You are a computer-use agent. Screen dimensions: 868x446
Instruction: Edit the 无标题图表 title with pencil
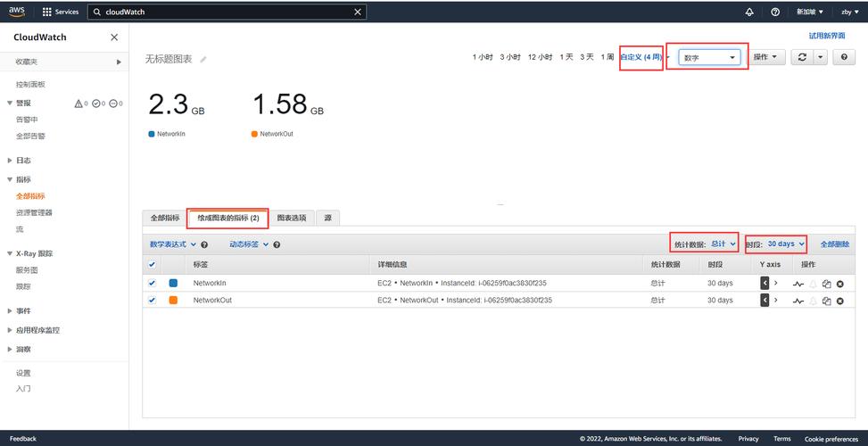click(x=203, y=59)
